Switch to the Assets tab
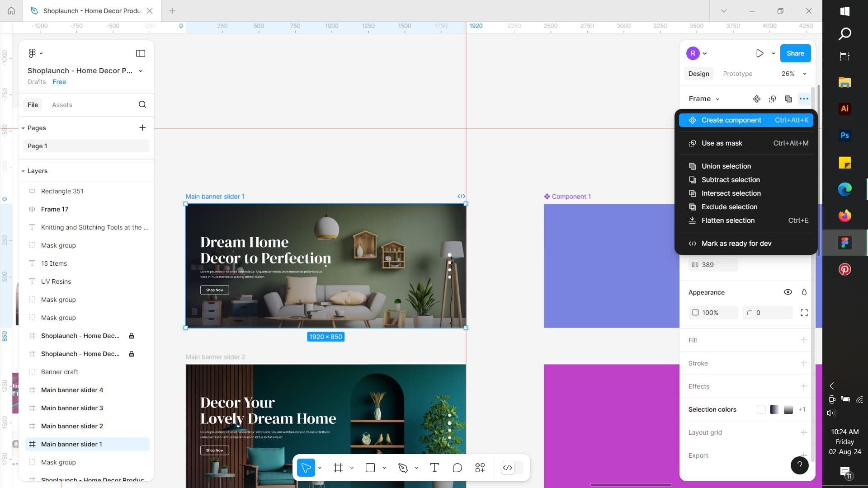This screenshot has width=868, height=488. [62, 105]
